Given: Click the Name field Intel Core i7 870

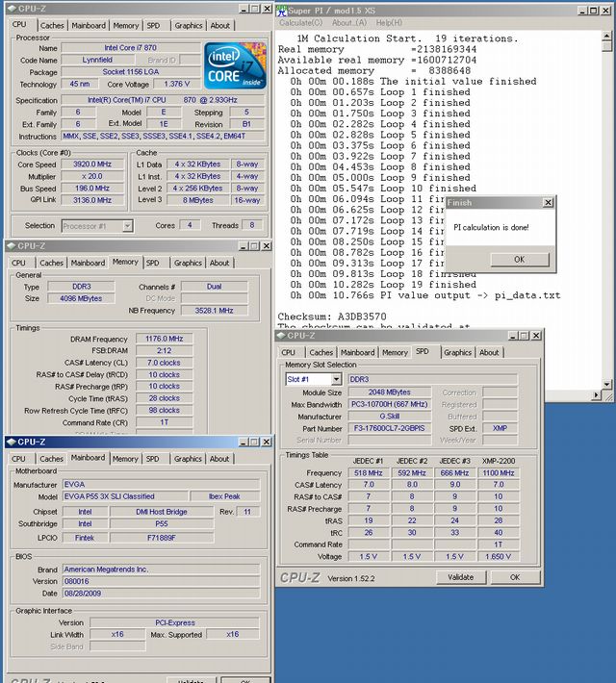Looking at the screenshot, I should [130, 47].
